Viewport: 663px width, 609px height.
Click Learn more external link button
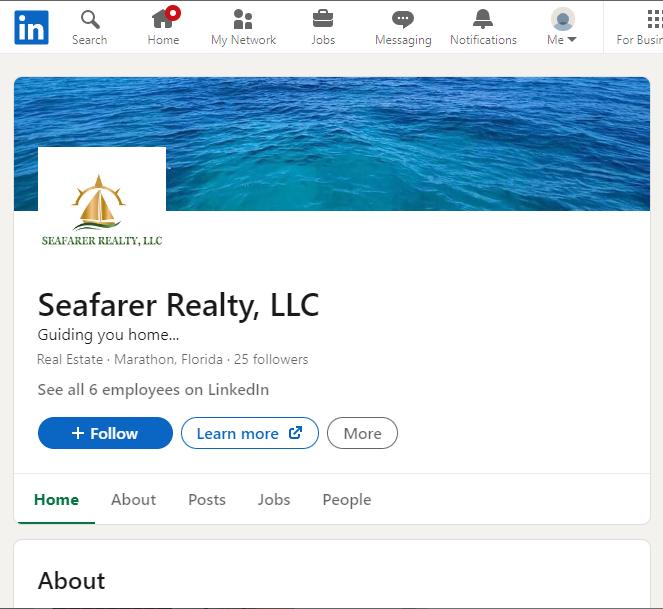pos(250,433)
